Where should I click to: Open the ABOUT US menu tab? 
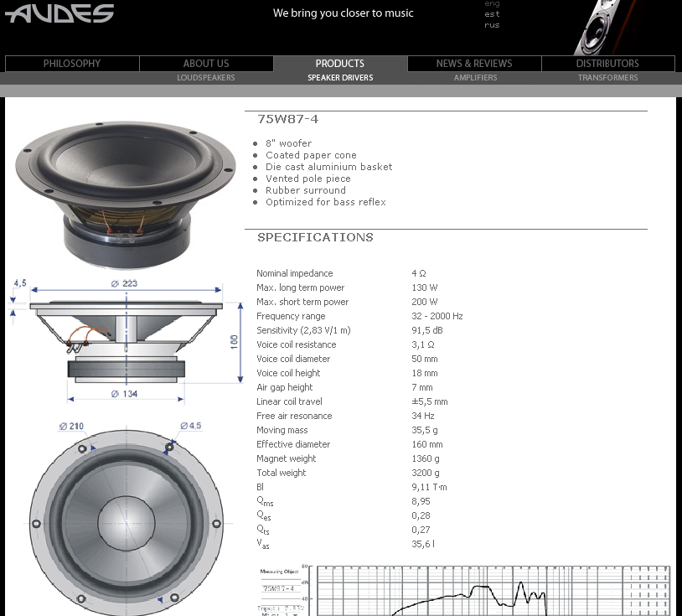[206, 64]
